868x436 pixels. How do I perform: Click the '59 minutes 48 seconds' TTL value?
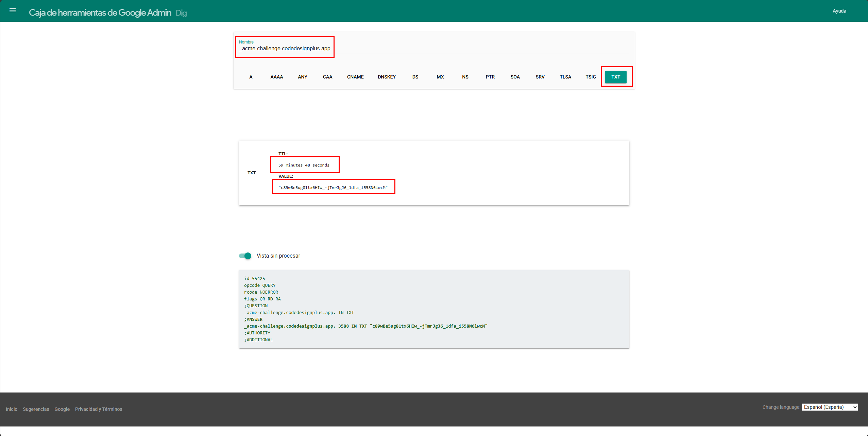[304, 165]
